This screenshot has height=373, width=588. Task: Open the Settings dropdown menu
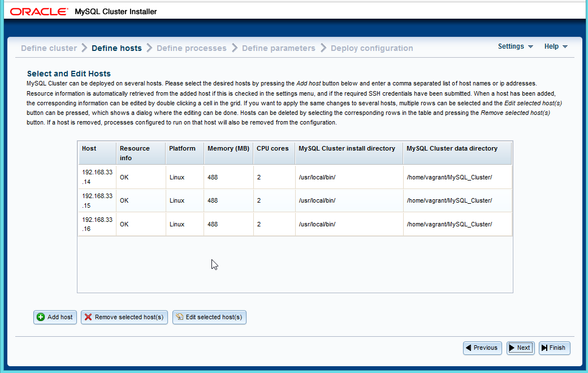pos(515,46)
